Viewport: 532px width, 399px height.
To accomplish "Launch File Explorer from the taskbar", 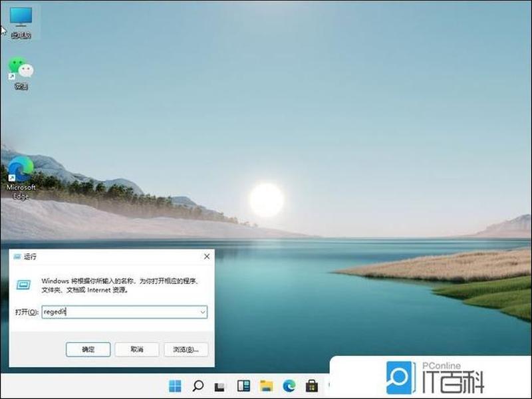I will click(x=267, y=386).
